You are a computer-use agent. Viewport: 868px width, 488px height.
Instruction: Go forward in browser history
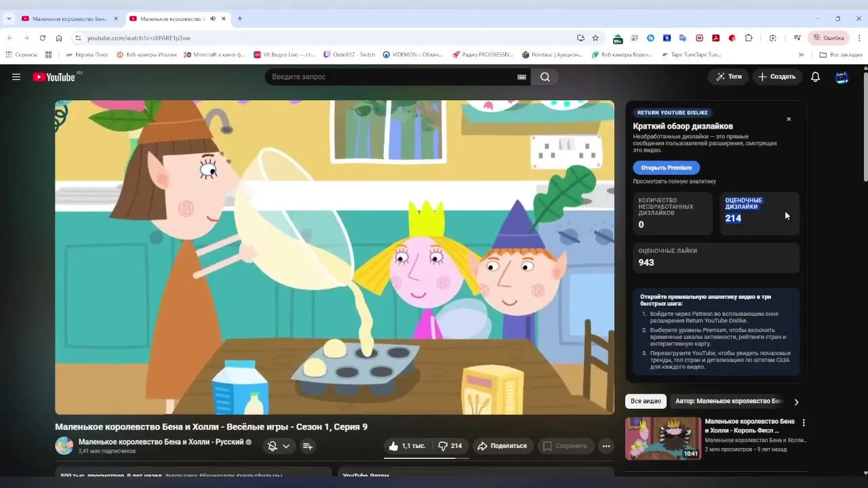pos(26,38)
